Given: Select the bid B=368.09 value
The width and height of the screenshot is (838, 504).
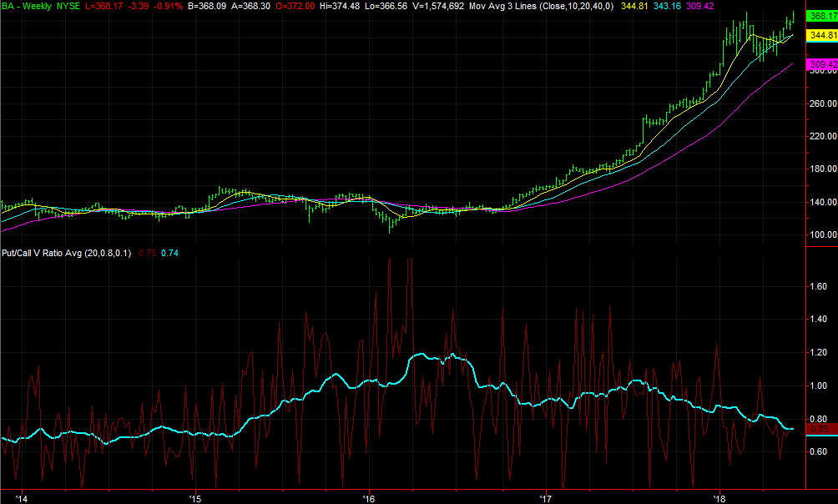Looking at the screenshot, I should click(207, 7).
